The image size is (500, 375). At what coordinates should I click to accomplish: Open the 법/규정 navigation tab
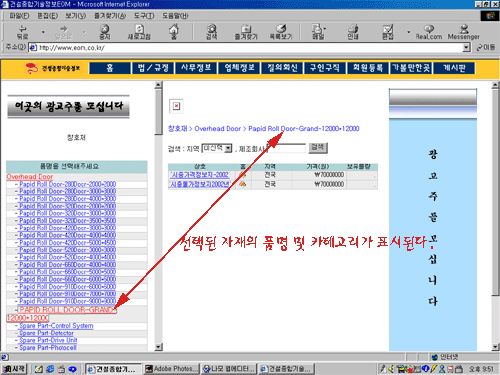click(x=153, y=68)
